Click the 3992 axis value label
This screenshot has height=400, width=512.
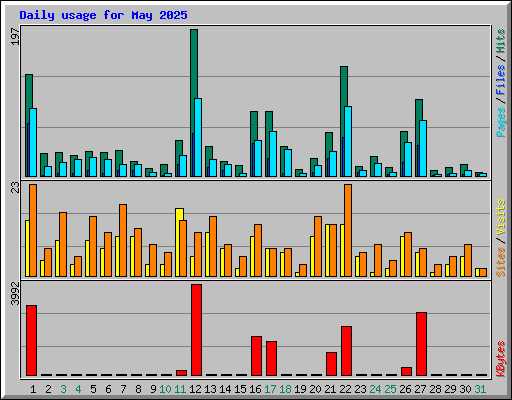pyautogui.click(x=15, y=293)
